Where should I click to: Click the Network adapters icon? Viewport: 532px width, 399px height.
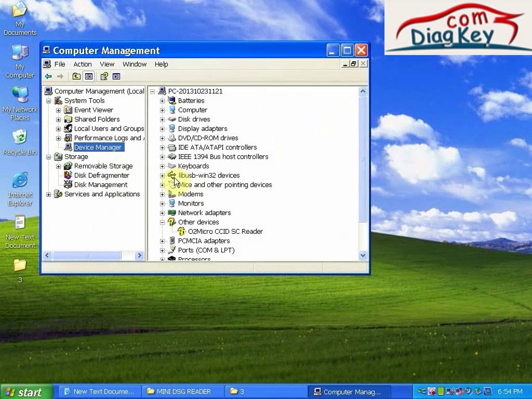[172, 213]
